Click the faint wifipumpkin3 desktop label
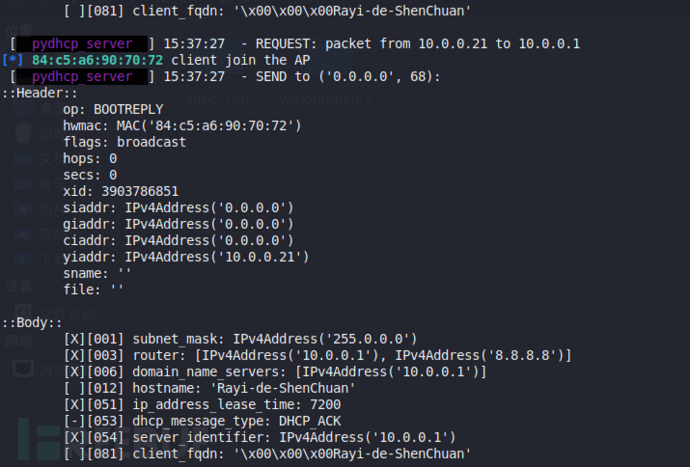Viewport: 690px width, 467px height. [x=326, y=99]
